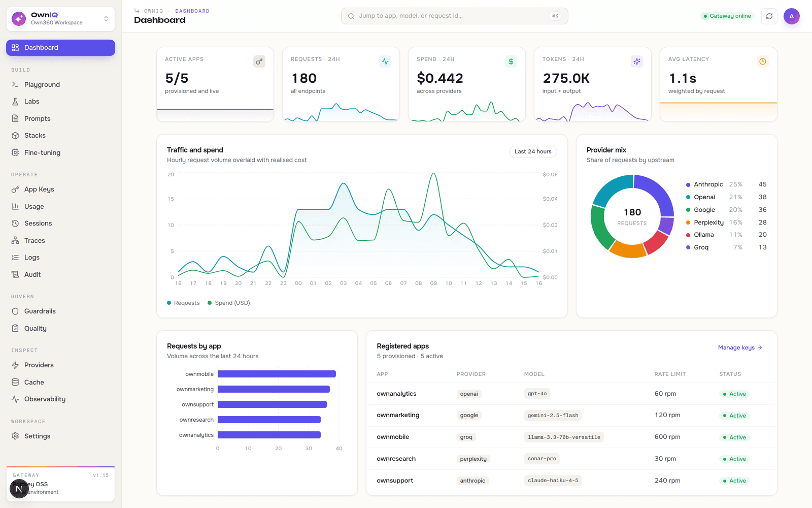The height and width of the screenshot is (508, 812).
Task: Click the 'gpt-4o' model tag
Action: [x=537, y=394]
